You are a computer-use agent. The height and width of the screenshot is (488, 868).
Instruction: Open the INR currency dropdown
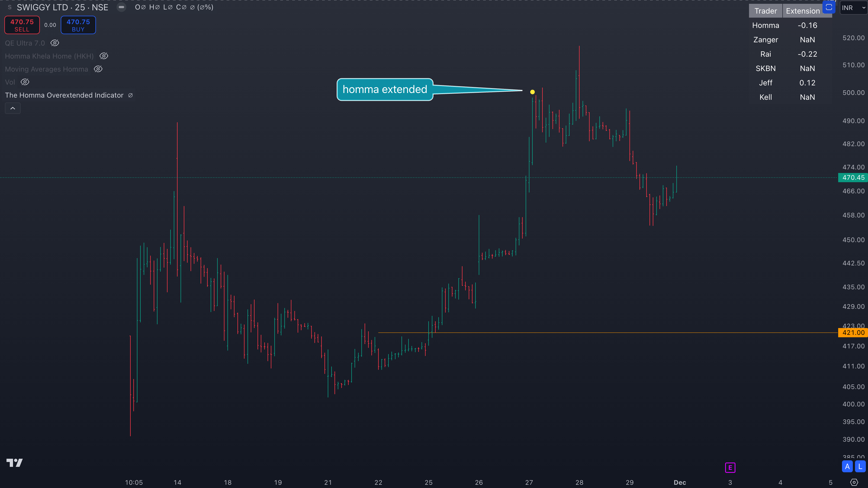point(853,8)
